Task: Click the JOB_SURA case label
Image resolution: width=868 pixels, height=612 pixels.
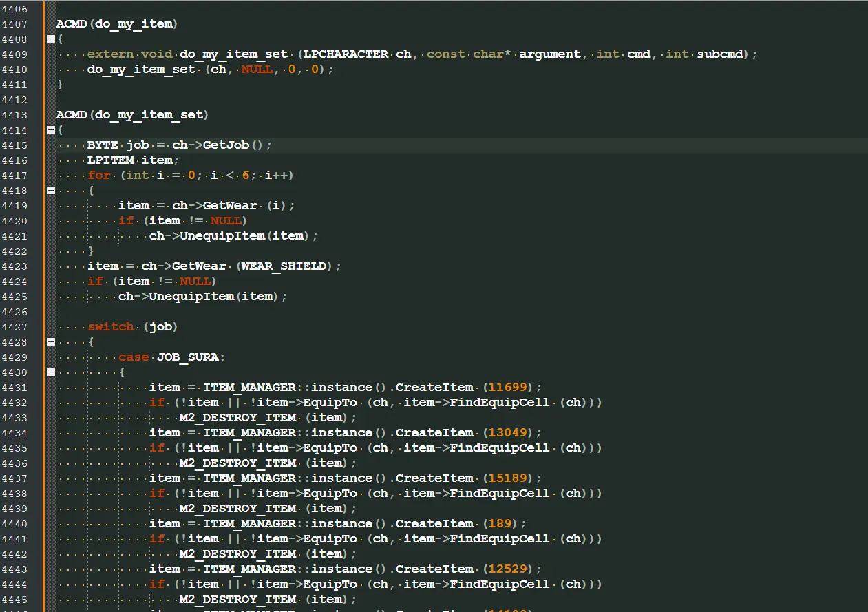Action: 187,357
